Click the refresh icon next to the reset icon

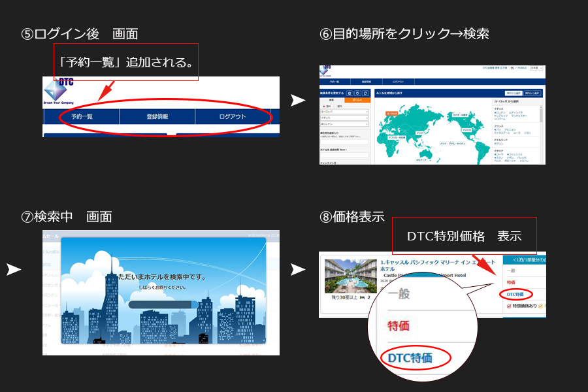(364, 93)
